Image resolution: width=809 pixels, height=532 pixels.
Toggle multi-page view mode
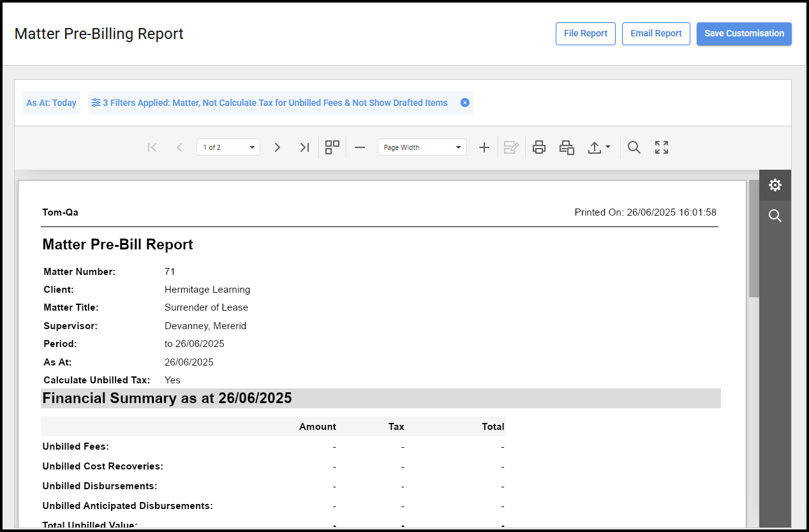[332, 147]
